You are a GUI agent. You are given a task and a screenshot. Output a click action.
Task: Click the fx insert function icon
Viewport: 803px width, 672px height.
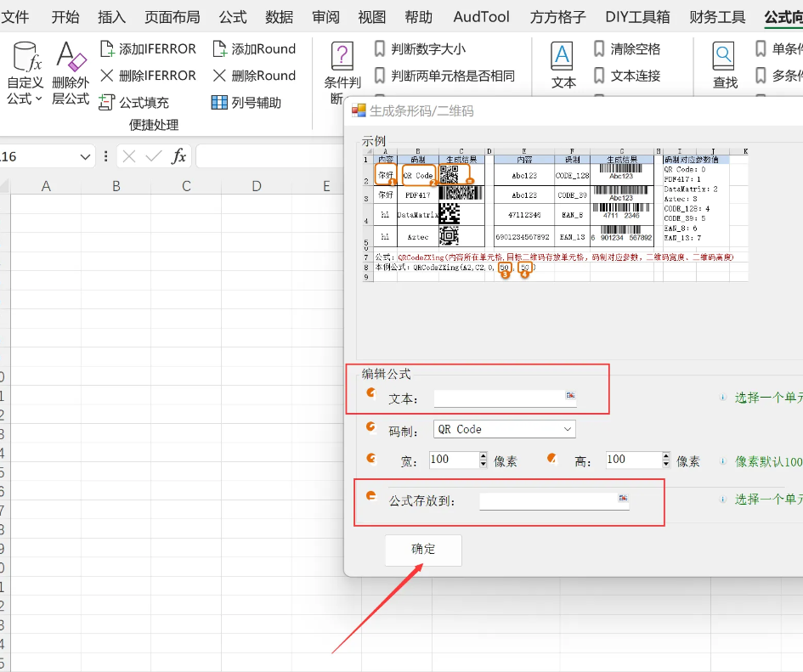178,156
